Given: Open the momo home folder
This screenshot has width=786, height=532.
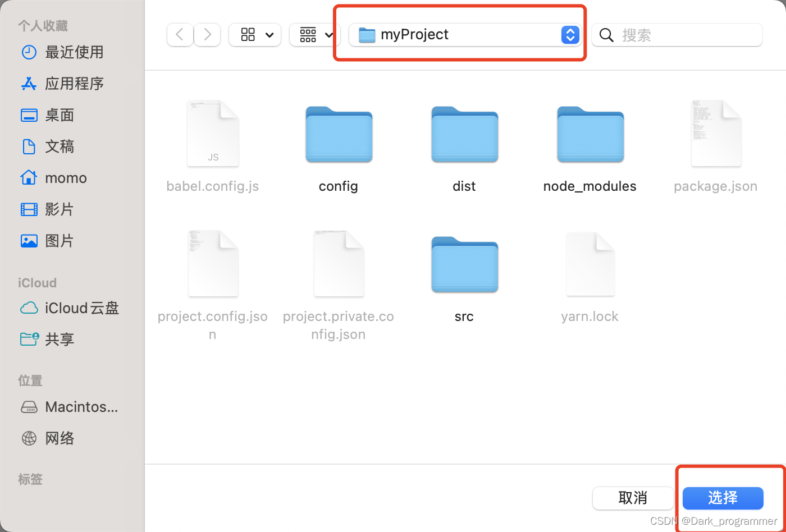Looking at the screenshot, I should (x=53, y=178).
